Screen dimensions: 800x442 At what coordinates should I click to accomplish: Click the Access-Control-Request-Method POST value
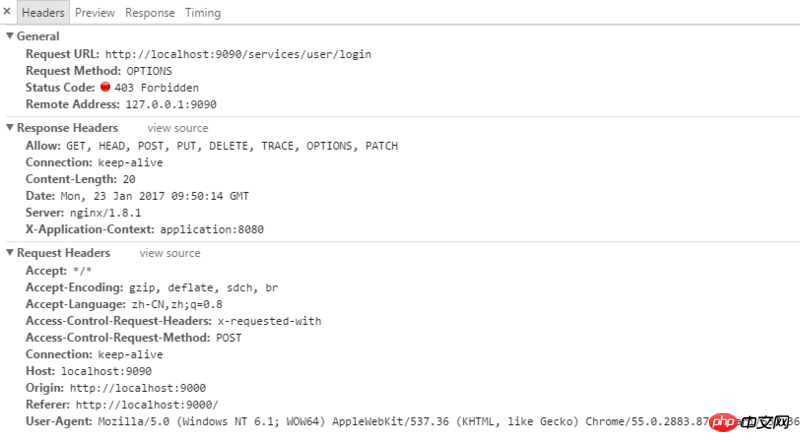229,338
